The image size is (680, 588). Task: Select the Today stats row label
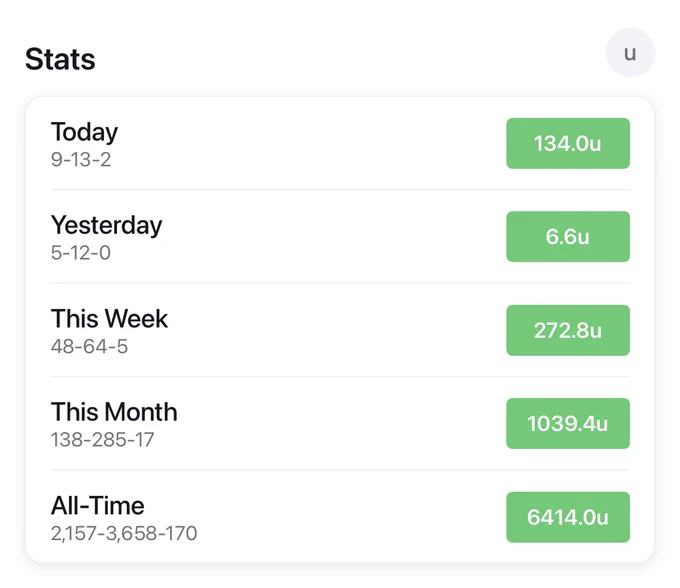point(84,131)
